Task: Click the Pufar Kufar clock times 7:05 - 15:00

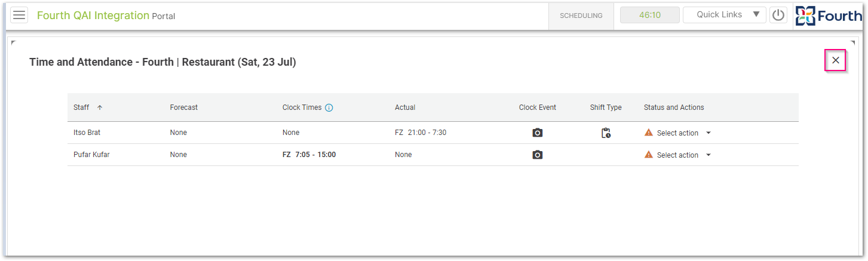Action: tap(315, 155)
